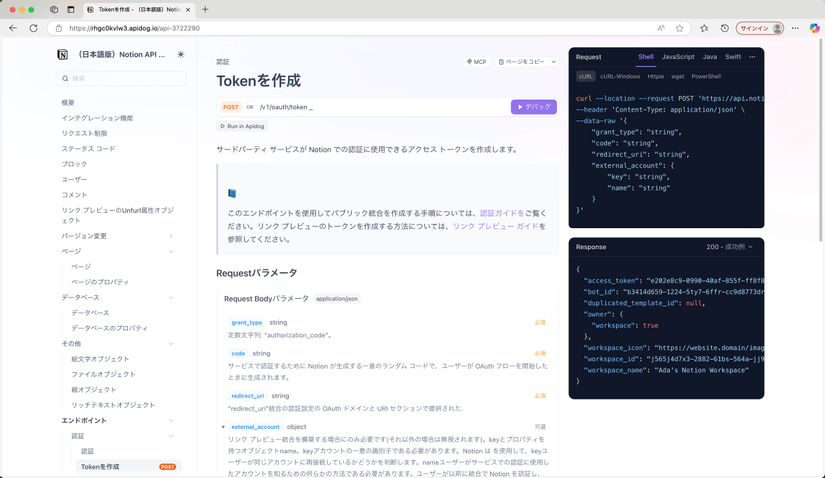Screen dimensions: 825x478
Task: Collapse the エンドポイント section chevron
Action: tap(171, 421)
